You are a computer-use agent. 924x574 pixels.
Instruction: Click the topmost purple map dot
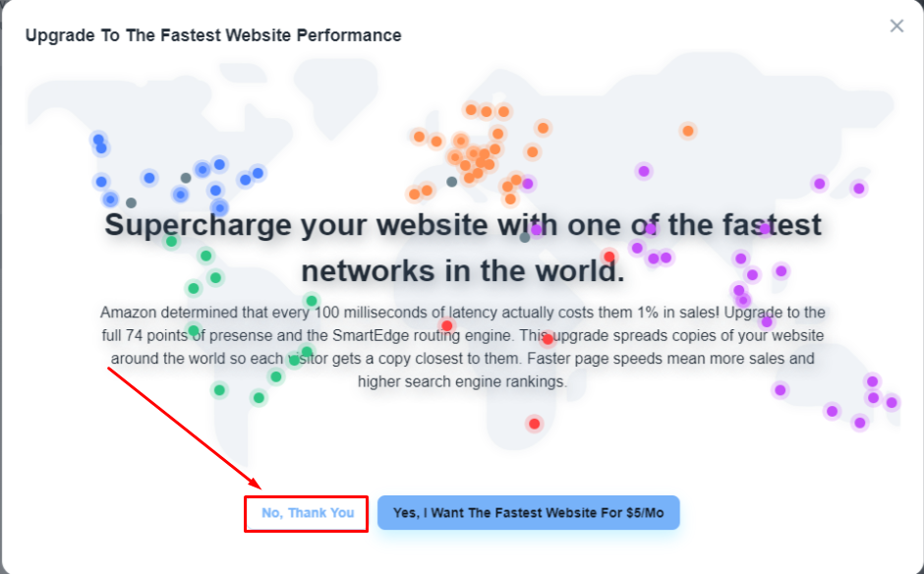click(x=644, y=171)
